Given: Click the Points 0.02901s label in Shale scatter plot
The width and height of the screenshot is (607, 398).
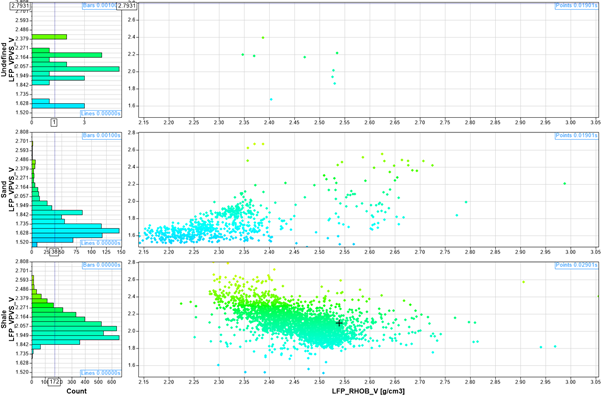Looking at the screenshot, I should [576, 266].
